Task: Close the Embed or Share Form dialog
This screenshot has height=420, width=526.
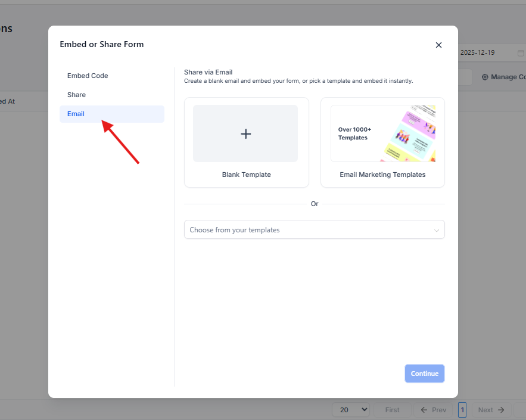Action: pos(438,45)
